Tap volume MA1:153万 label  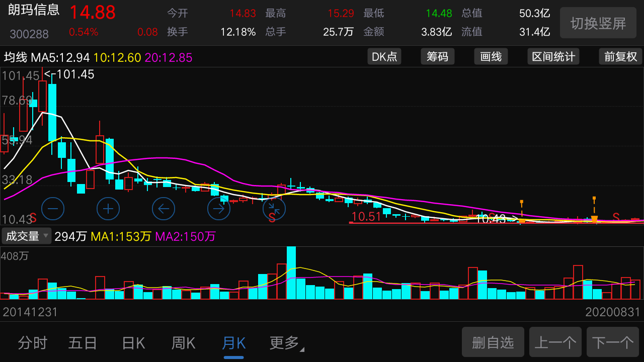(121, 236)
